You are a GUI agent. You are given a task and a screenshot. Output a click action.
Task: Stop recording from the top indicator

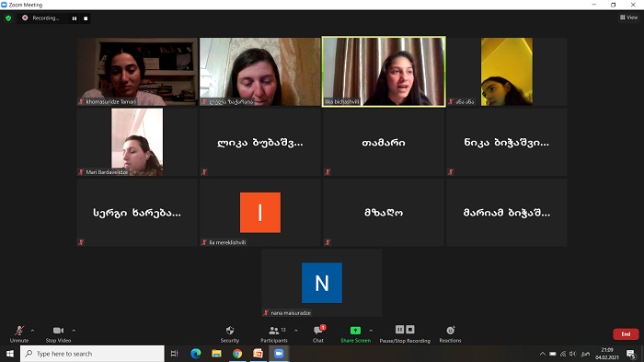click(86, 18)
